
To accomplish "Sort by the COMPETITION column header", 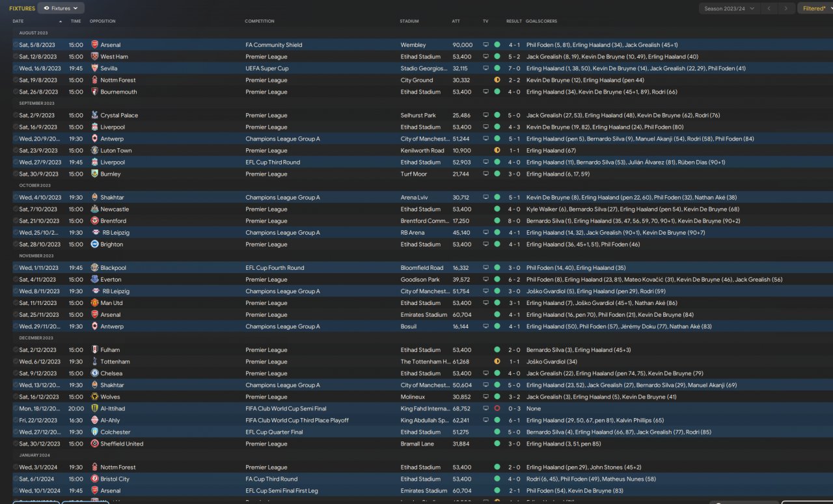I will (x=260, y=21).
